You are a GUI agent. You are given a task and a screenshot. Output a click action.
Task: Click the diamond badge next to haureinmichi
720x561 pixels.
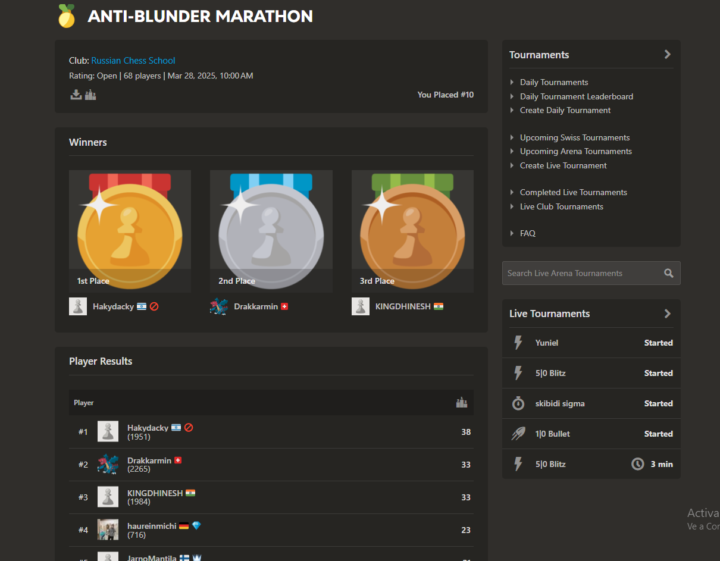[197, 525]
